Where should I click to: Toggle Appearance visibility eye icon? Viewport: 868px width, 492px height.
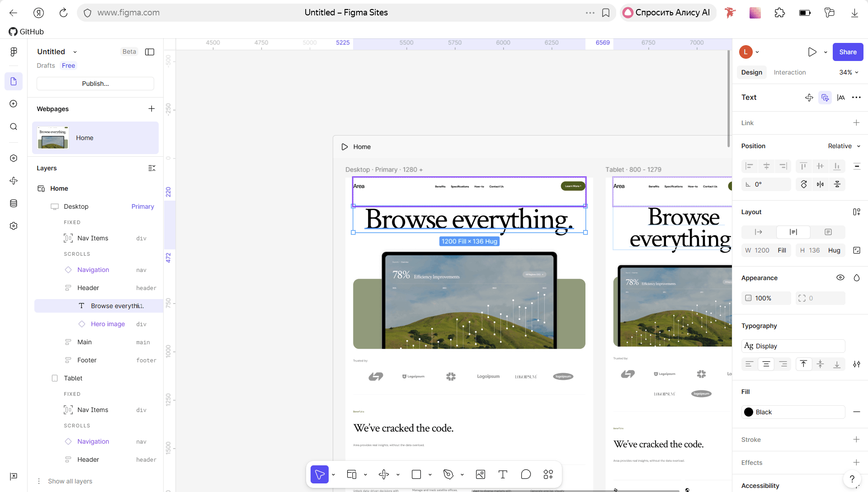[840, 278]
